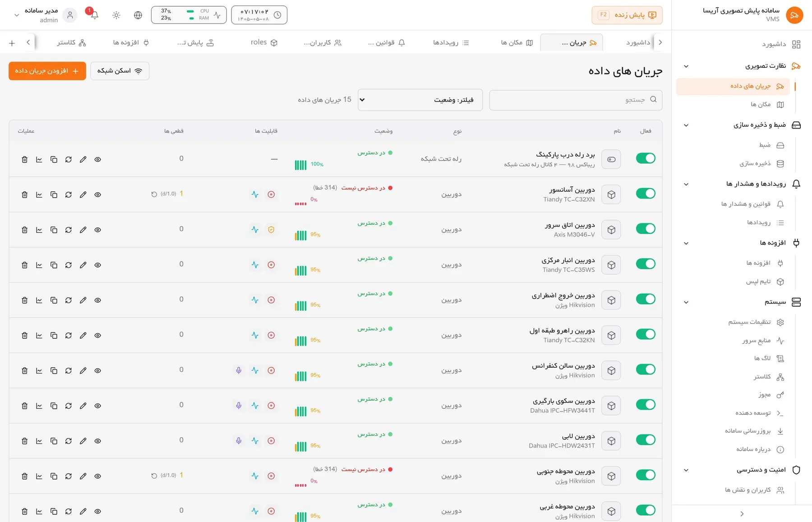
Task: Click the pulse capability icon for دوربین محوطه جنوبی
Action: tap(255, 476)
